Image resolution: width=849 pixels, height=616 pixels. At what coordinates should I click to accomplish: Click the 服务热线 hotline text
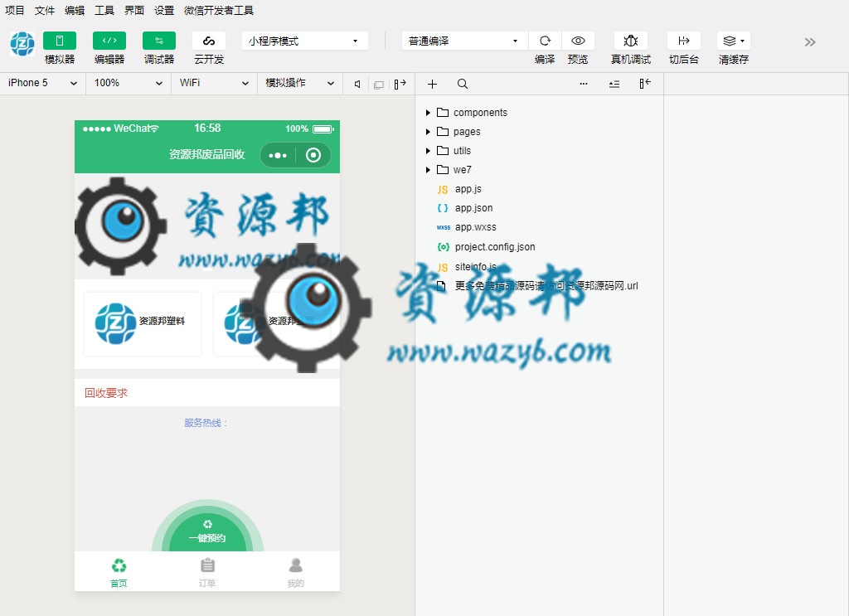coord(206,423)
